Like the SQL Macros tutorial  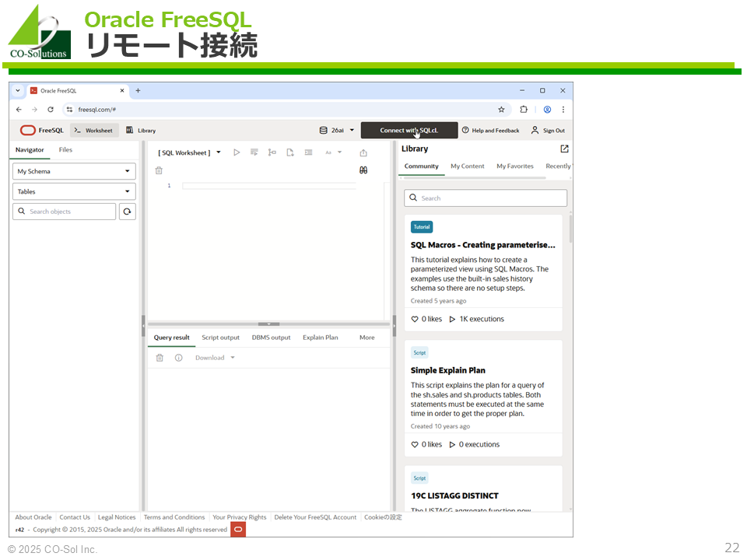415,319
